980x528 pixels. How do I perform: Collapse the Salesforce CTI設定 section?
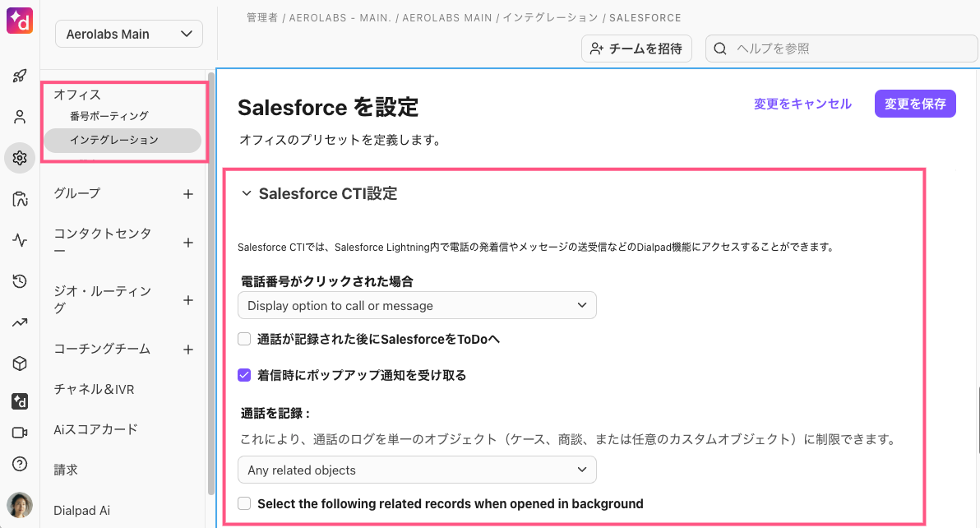247,194
